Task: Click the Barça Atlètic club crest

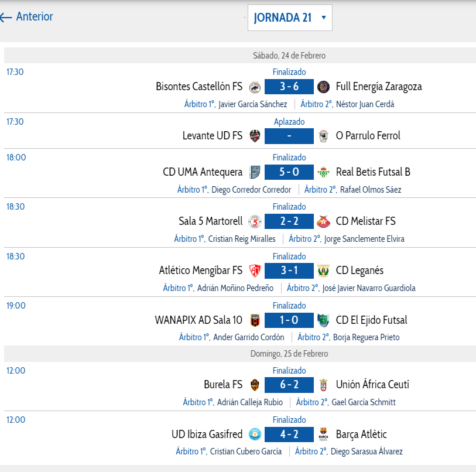Action: (323, 435)
